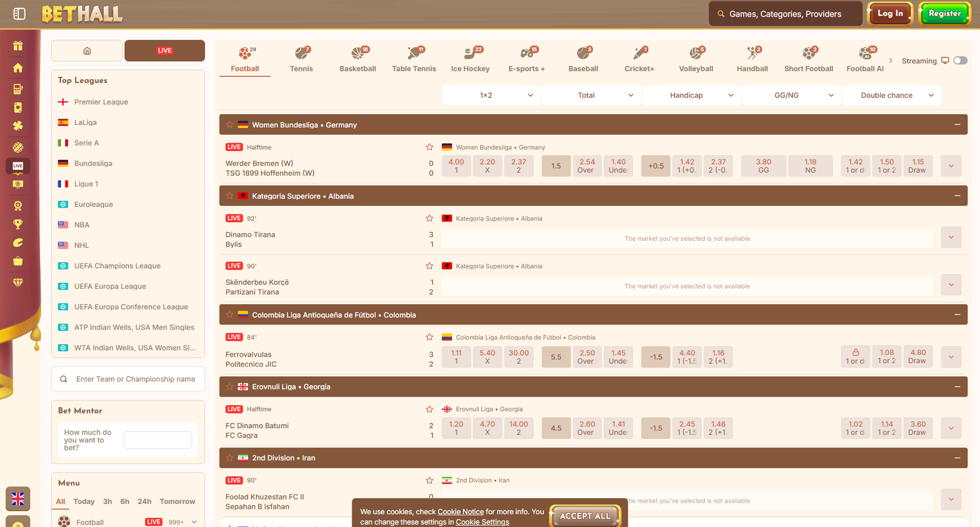Open Premier League from Top Leagues
Screen dimensions: 980x527
tap(101, 102)
